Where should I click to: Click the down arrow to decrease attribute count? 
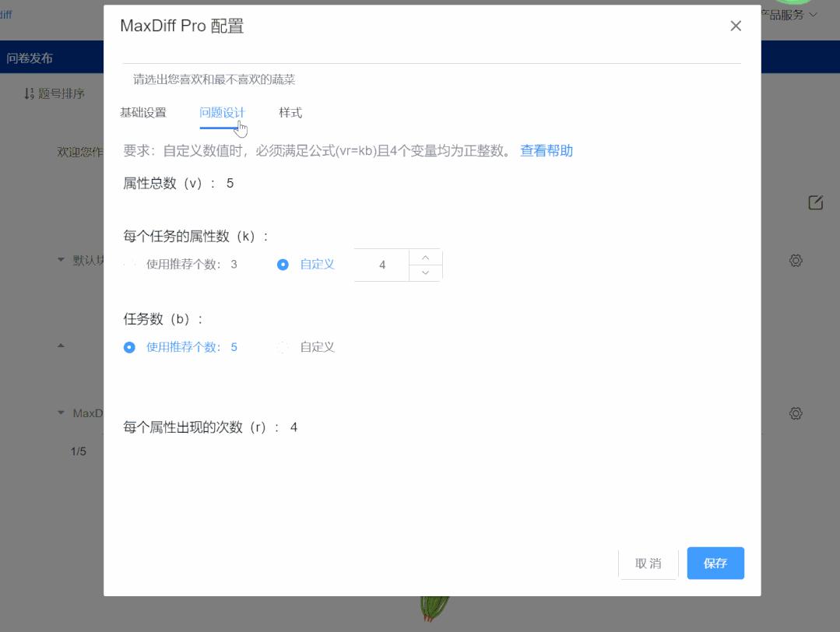(424, 272)
